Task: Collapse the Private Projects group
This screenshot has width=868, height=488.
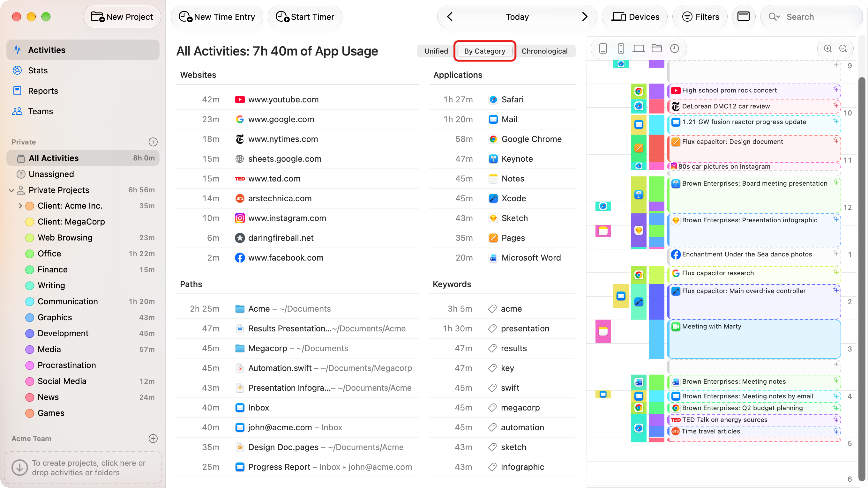Action: coord(11,190)
